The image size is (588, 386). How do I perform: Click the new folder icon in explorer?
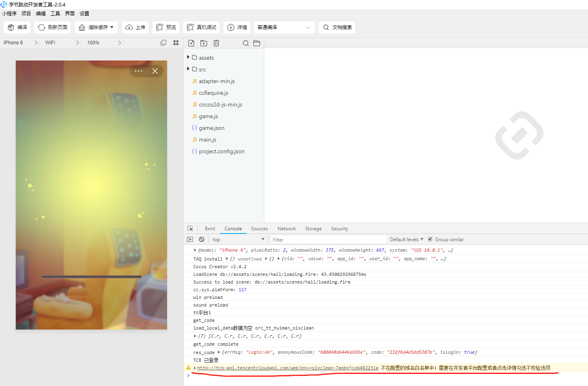click(x=204, y=43)
